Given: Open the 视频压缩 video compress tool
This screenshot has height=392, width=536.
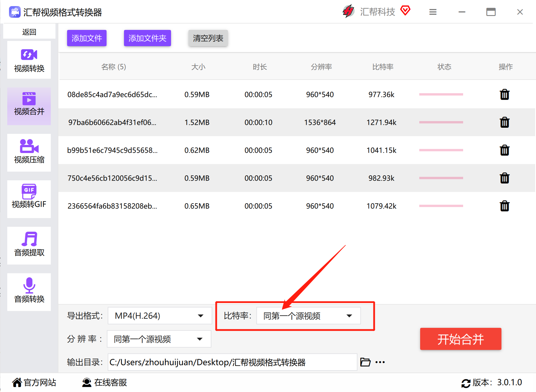Looking at the screenshot, I should pyautogui.click(x=29, y=153).
